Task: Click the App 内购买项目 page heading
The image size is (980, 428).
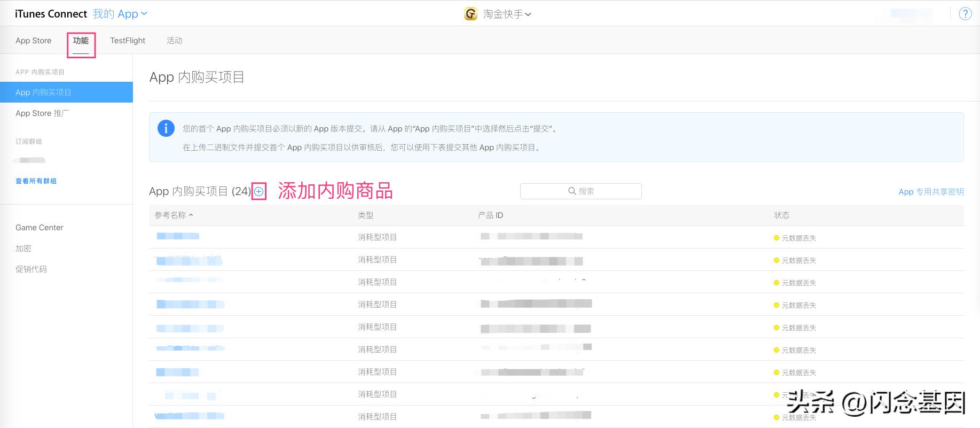Action: coord(197,77)
